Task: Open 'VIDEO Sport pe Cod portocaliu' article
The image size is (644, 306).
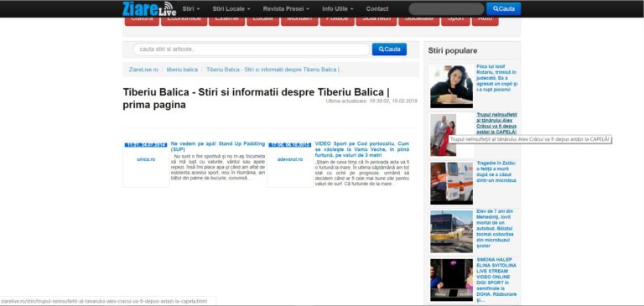Action: [x=362, y=149]
